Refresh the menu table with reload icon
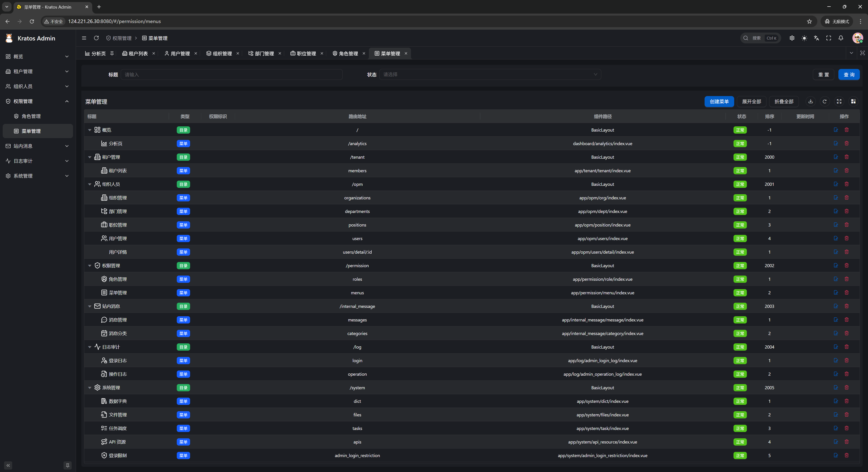The width and height of the screenshot is (868, 472). click(825, 101)
